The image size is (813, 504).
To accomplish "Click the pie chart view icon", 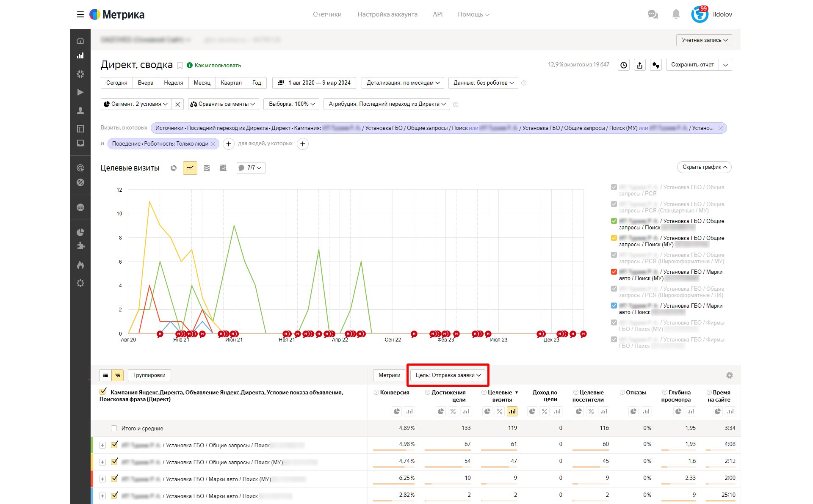I will 173,168.
